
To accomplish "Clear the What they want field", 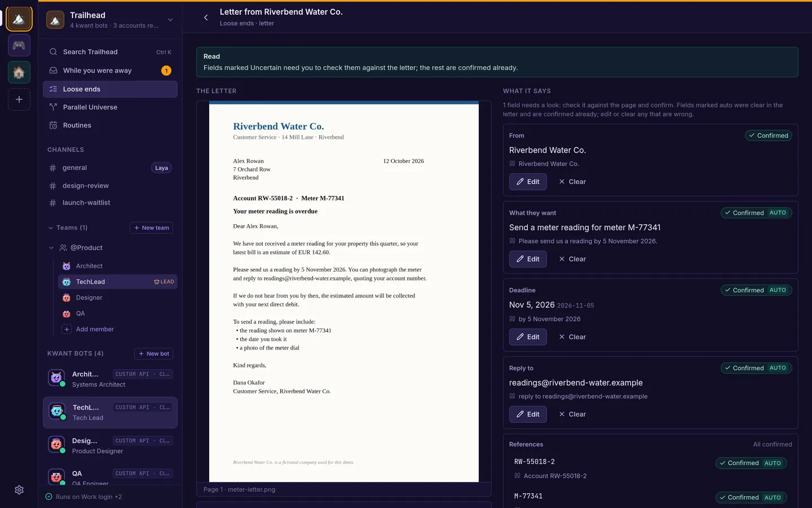I will (572, 259).
